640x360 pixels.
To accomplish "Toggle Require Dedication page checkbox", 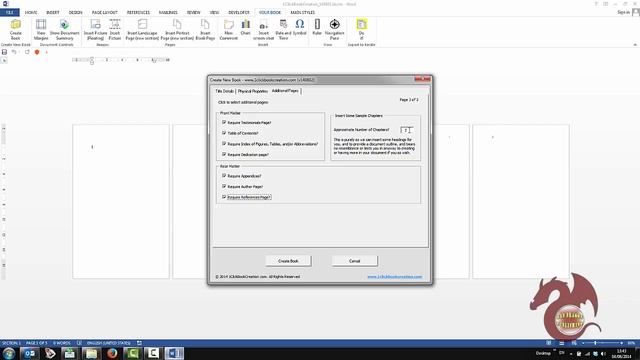I will (x=224, y=154).
